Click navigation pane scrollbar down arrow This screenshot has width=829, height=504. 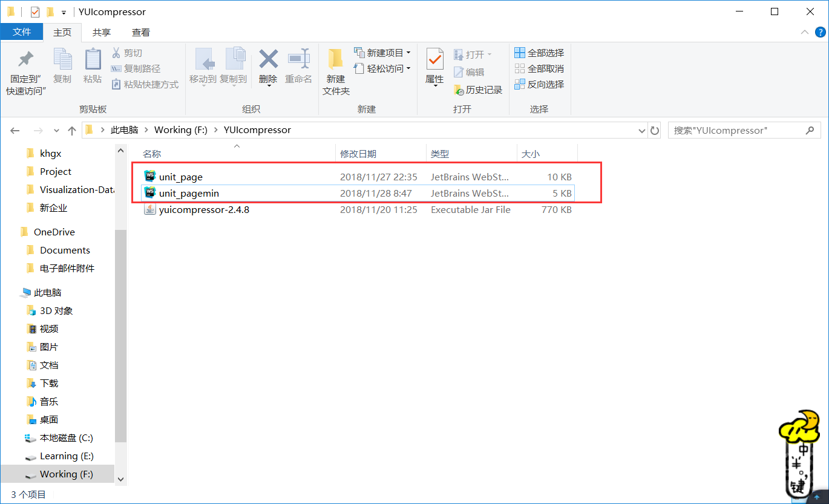(120, 478)
